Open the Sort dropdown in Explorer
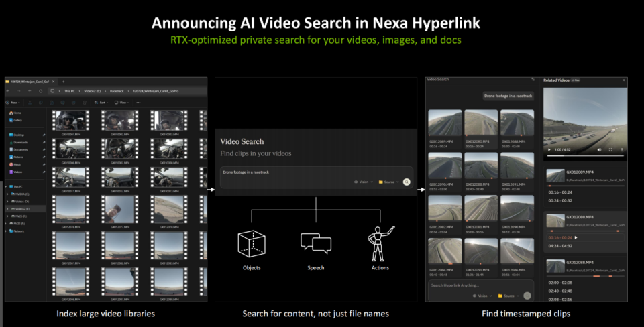This screenshot has width=644, height=327. [x=100, y=102]
